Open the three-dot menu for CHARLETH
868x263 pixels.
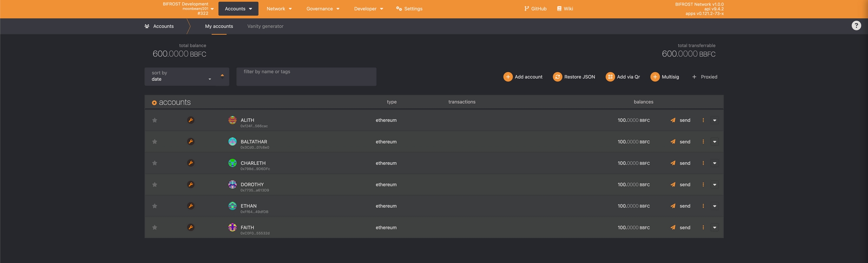click(x=703, y=163)
